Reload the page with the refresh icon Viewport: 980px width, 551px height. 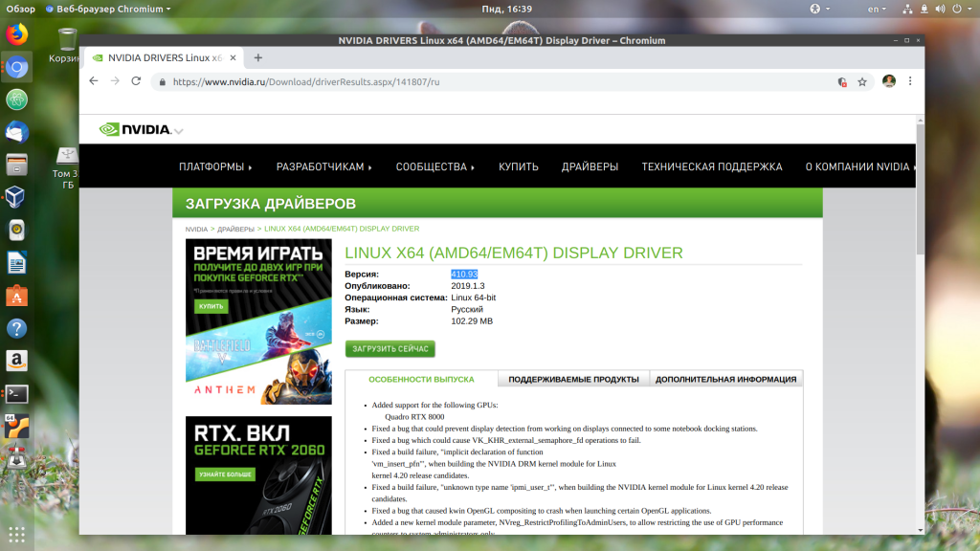pos(136,81)
